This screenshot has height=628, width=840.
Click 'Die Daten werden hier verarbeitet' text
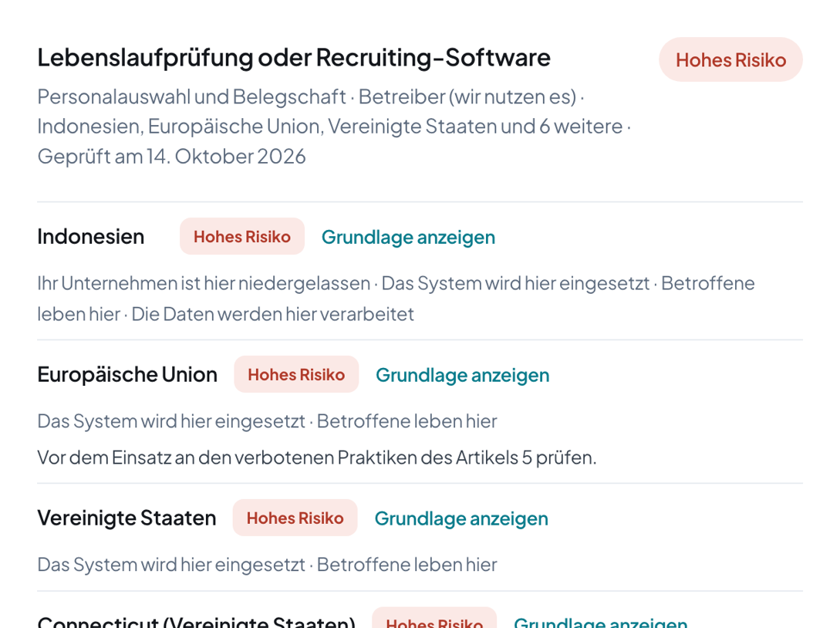point(273,314)
